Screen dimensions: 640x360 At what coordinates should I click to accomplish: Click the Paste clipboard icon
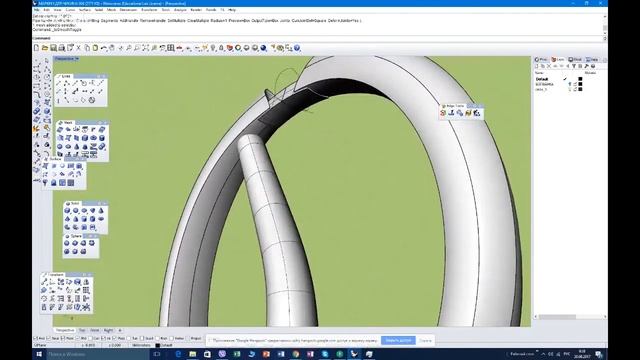(x=95, y=48)
